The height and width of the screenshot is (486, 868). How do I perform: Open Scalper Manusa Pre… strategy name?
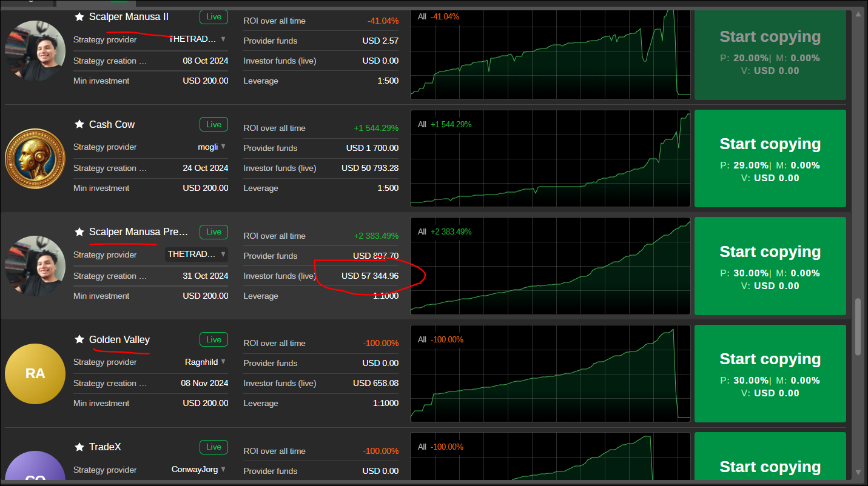139,232
